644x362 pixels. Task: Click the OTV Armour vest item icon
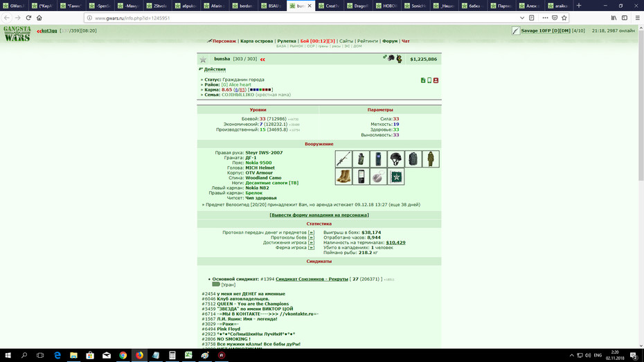tap(413, 159)
